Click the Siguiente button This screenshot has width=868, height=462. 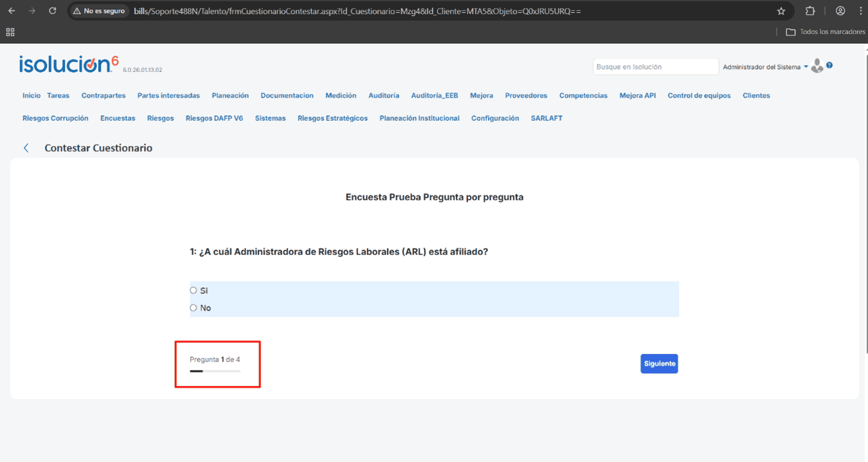tap(659, 364)
